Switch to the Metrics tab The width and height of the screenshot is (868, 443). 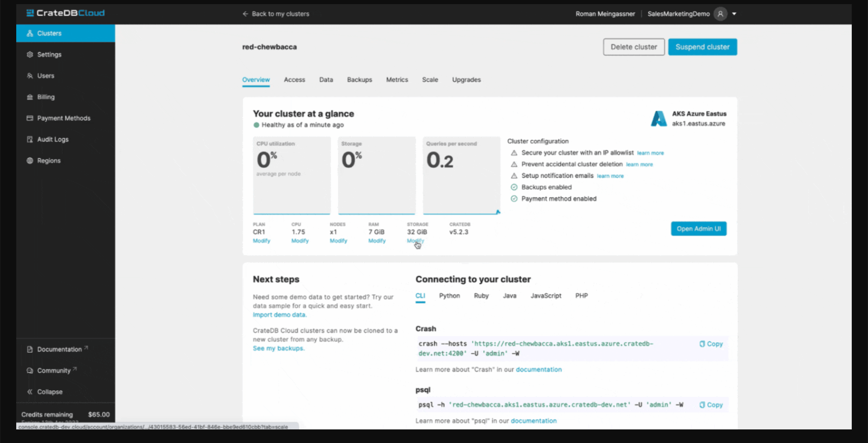point(397,80)
